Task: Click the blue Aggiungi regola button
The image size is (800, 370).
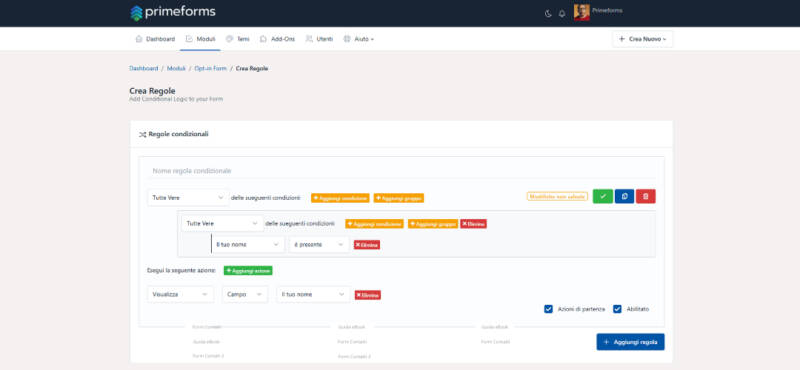Action: [x=631, y=342]
